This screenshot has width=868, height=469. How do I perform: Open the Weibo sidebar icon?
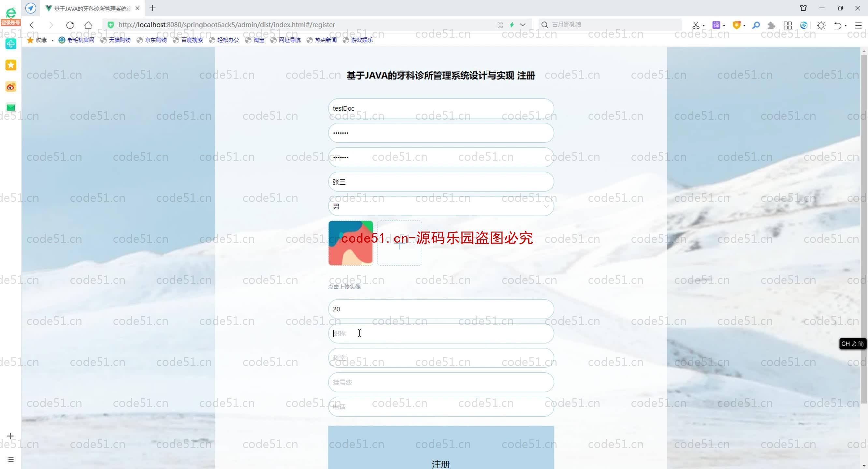tap(11, 87)
